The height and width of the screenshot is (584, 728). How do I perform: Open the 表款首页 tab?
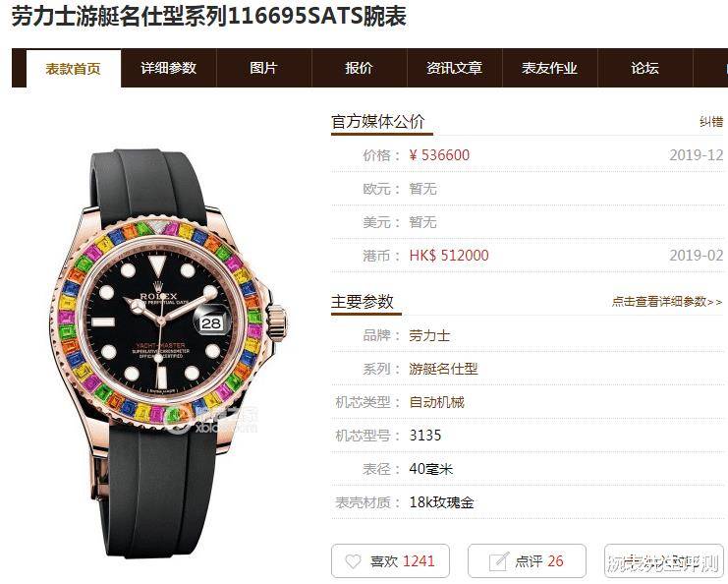[74, 69]
